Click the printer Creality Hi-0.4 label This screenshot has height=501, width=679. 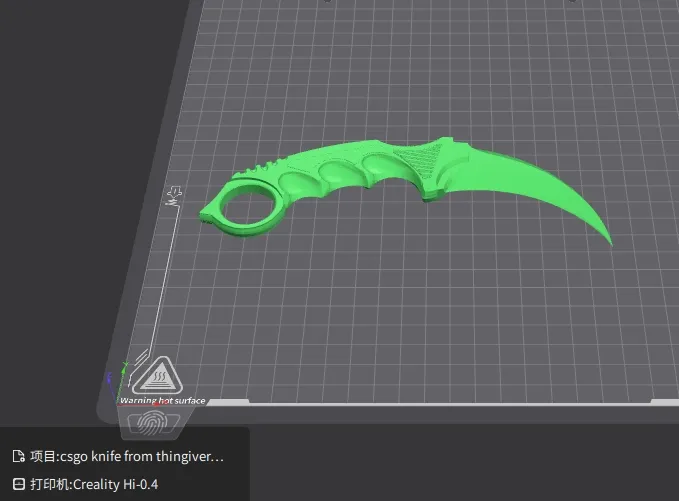(94, 484)
